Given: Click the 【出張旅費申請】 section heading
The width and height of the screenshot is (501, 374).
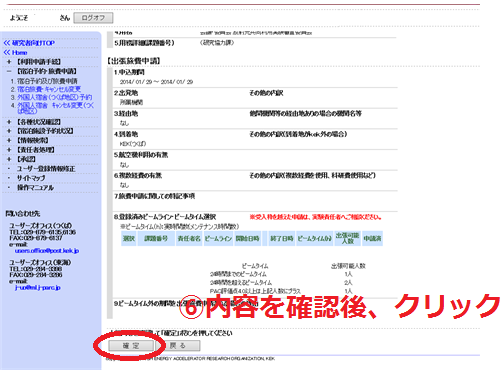Looking at the screenshot, I should tap(134, 61).
